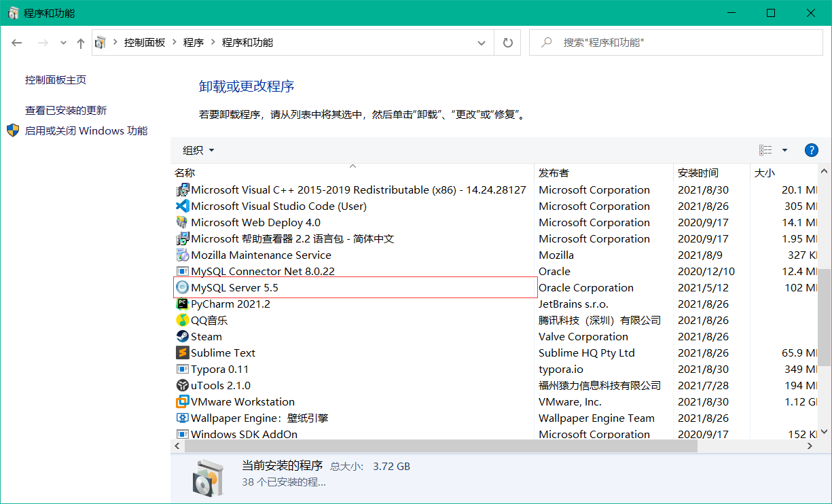Click the Visual Studio Code program icon
Screen dimensions: 832x504
click(x=182, y=206)
